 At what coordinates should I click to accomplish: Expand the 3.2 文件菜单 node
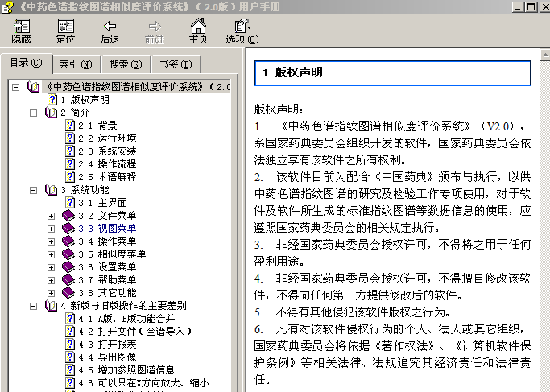click(51, 216)
